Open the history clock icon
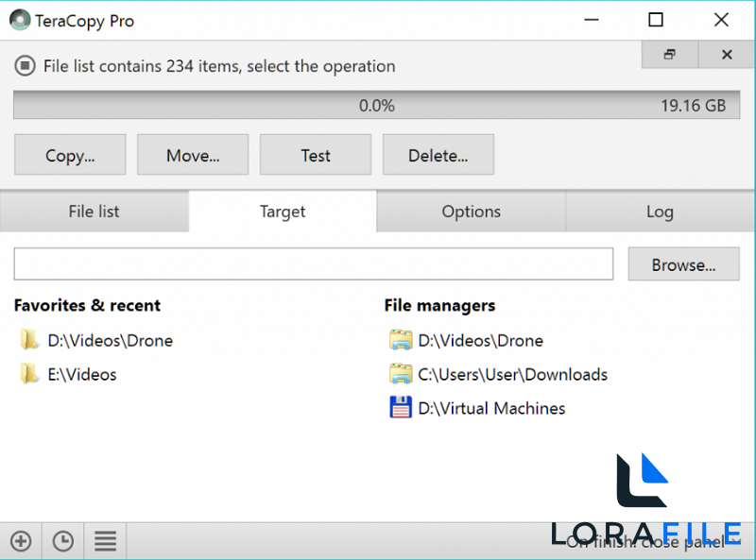 (63, 541)
